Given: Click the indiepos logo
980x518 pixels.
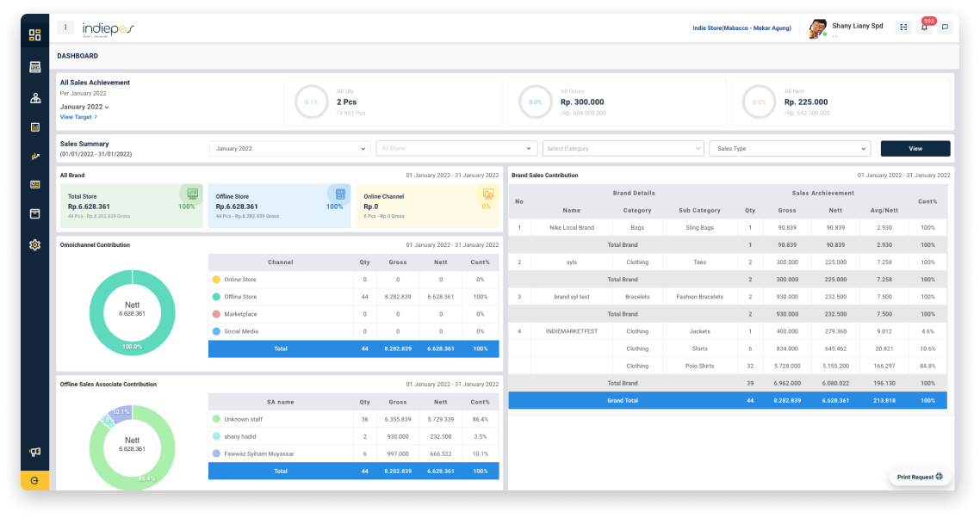Looking at the screenshot, I should (x=109, y=28).
